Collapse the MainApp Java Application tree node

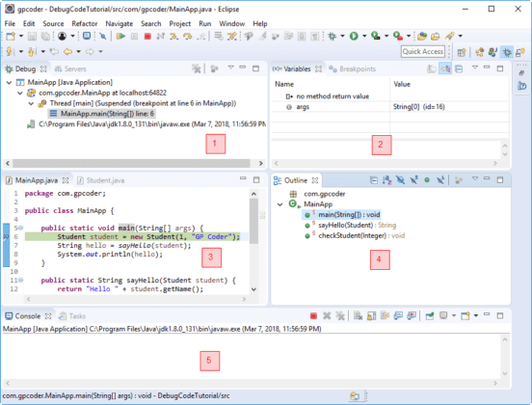tap(10, 83)
